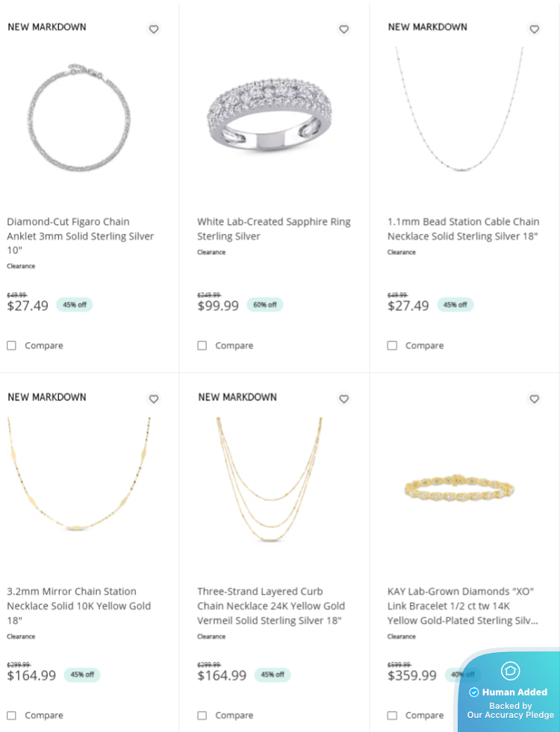Open the White Lab-Created Sapphire Ring title link

274,229
